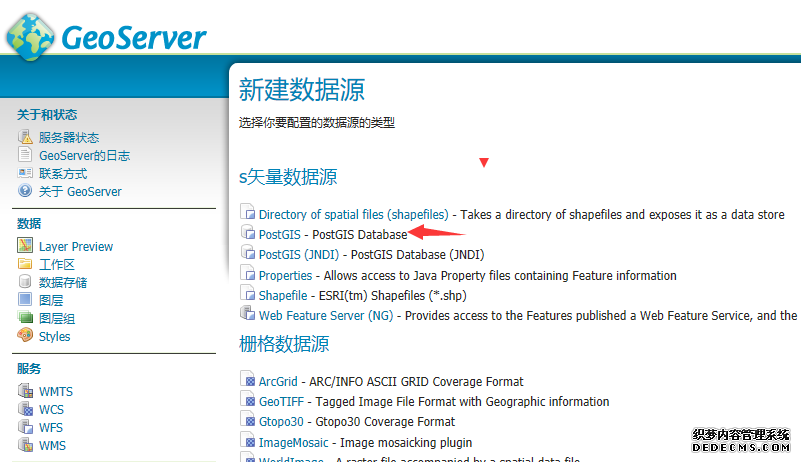The image size is (801, 462).
Task: Open the WMS service settings
Action: [x=52, y=445]
